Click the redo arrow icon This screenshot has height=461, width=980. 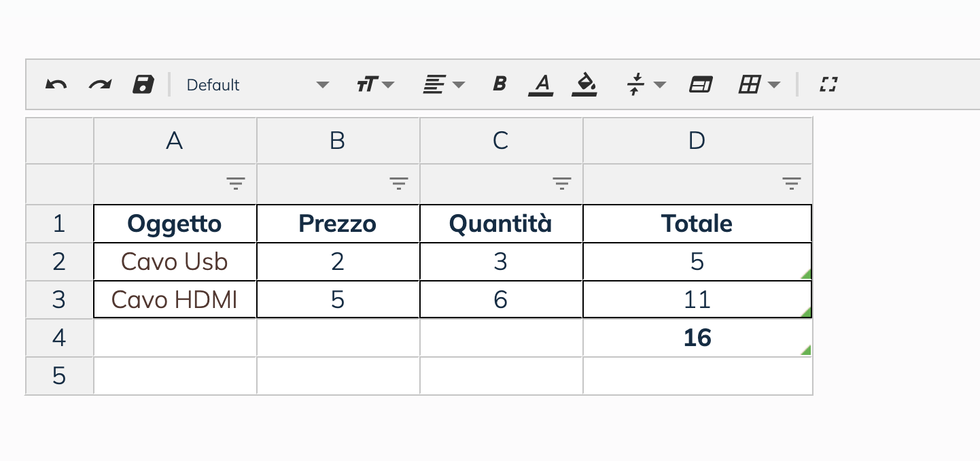tap(100, 85)
